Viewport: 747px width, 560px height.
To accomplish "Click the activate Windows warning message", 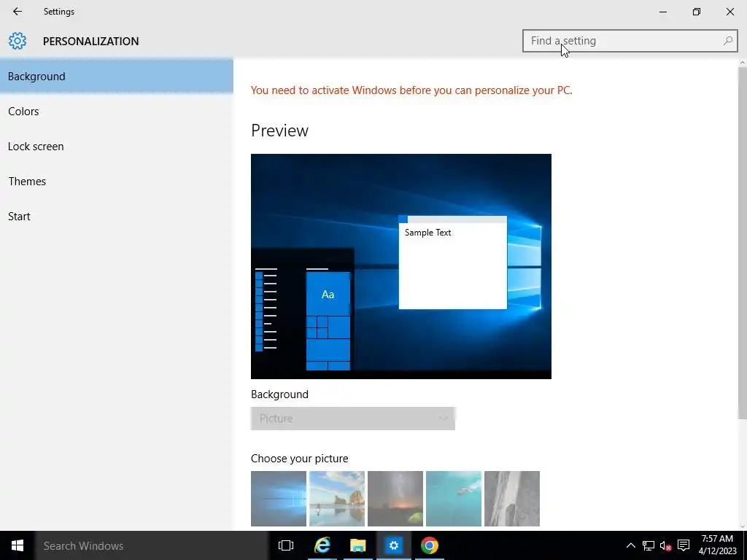I will point(411,90).
